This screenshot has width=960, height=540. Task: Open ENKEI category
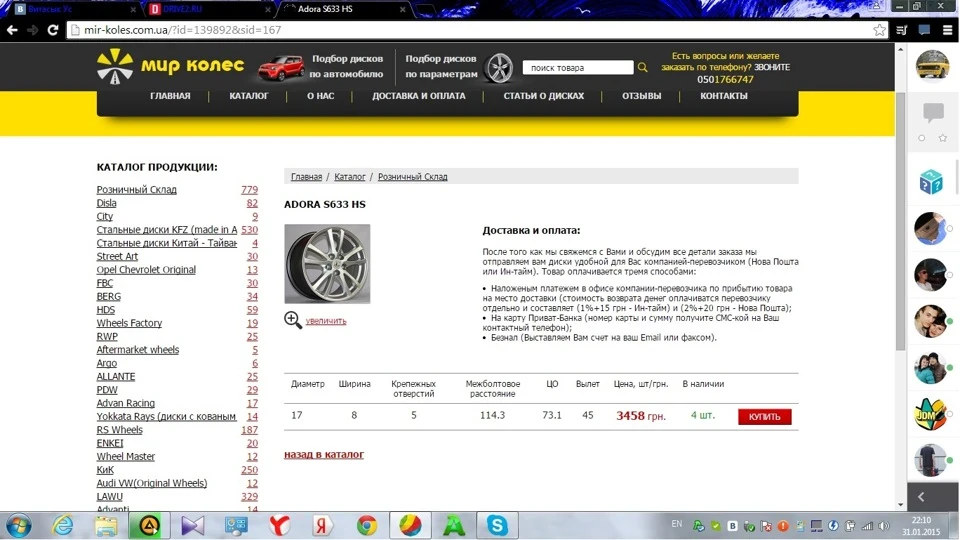coord(110,443)
